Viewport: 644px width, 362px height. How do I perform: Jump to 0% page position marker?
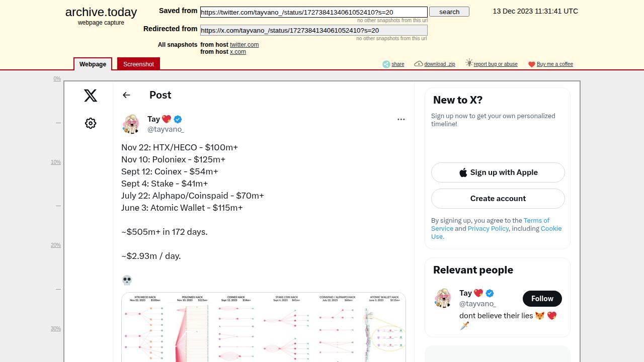pos(57,79)
